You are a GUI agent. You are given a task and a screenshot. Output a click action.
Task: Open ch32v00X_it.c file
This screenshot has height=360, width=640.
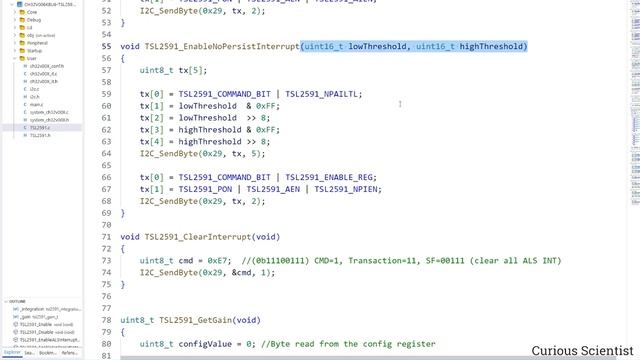(43, 74)
